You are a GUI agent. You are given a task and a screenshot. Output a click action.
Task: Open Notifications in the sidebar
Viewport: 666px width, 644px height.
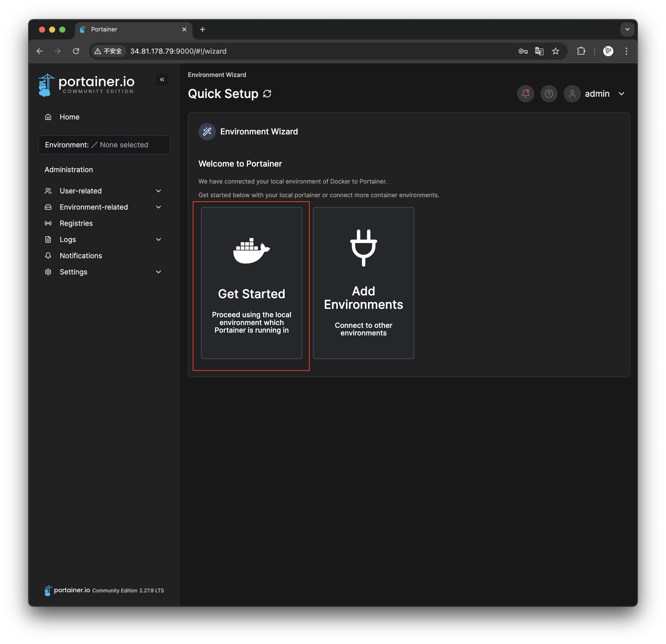click(x=81, y=256)
